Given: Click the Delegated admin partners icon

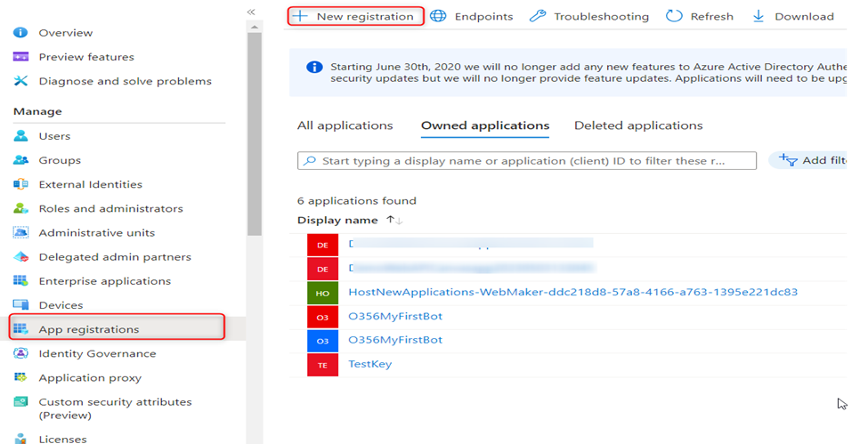Looking at the screenshot, I should tap(20, 257).
